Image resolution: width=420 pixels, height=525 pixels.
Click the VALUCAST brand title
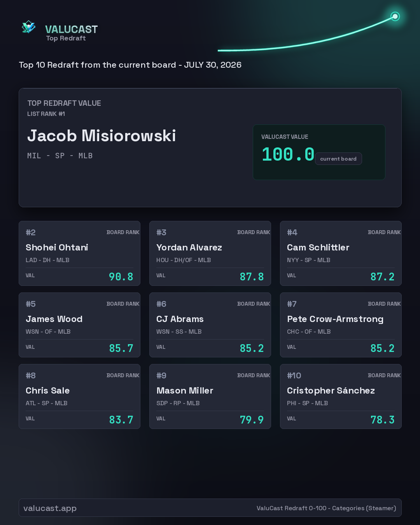pyautogui.click(x=72, y=29)
